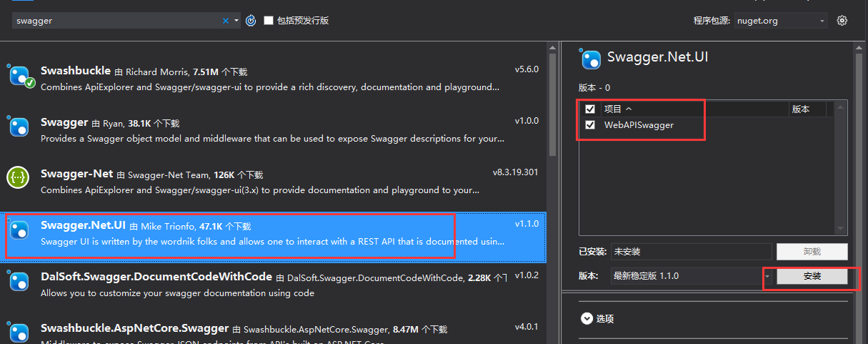
Task: Select the DalSoft.Swagger.DocumentCodeWithCode package title
Action: 156,277
